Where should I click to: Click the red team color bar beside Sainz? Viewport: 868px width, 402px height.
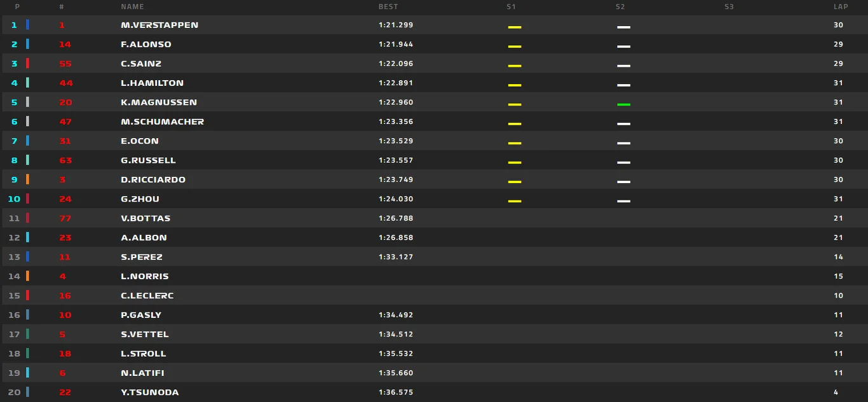(27, 64)
